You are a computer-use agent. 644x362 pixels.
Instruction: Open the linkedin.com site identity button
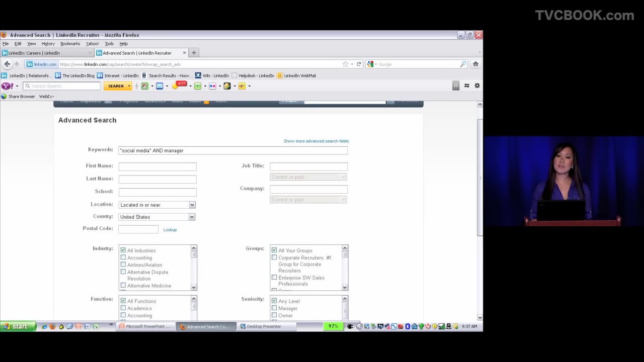coord(41,64)
